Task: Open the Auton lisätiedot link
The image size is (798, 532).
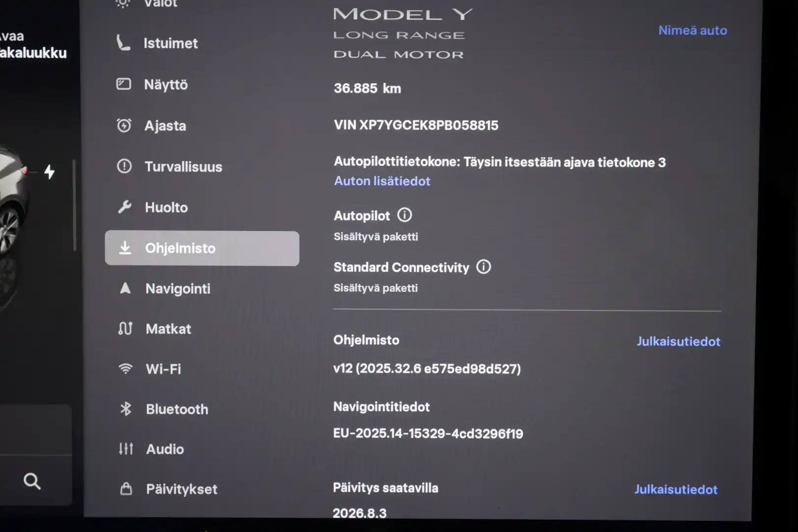Action: click(x=382, y=181)
